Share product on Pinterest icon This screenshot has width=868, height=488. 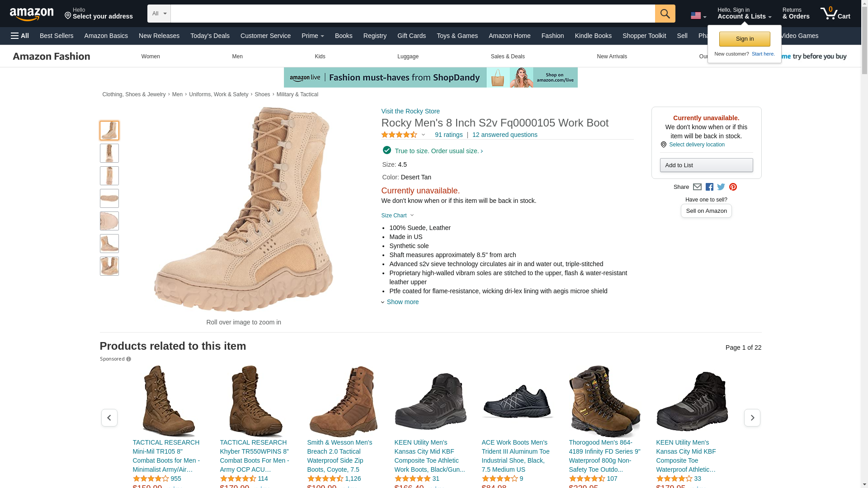click(x=733, y=187)
